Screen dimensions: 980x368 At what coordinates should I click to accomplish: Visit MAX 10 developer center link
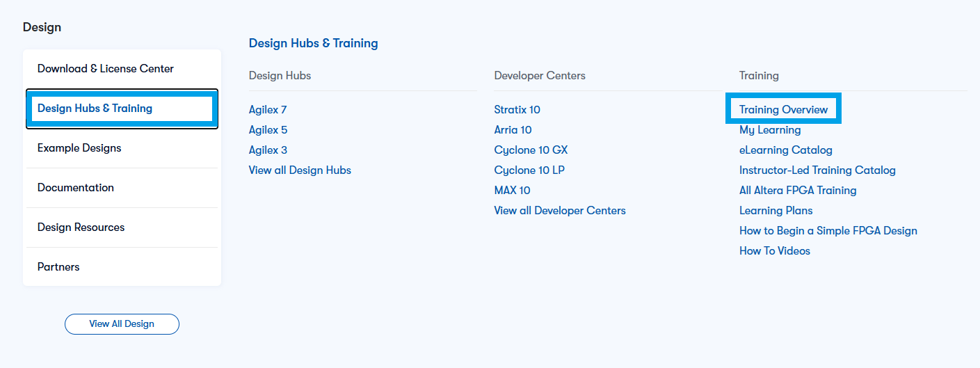coord(512,191)
